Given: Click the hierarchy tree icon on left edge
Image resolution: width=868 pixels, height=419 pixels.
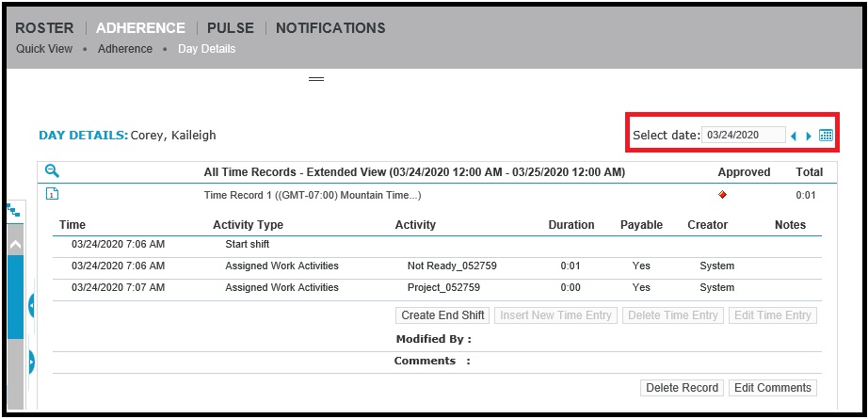Looking at the screenshot, I should [13, 210].
